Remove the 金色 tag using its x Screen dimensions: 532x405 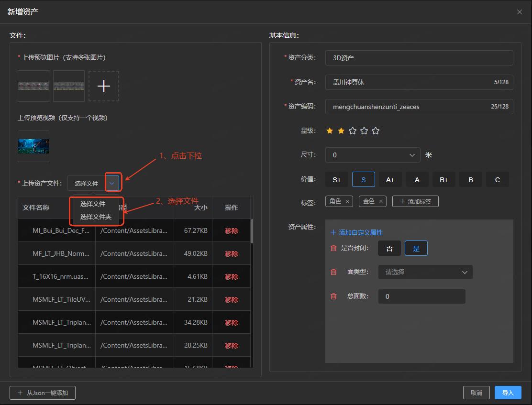[381, 201]
